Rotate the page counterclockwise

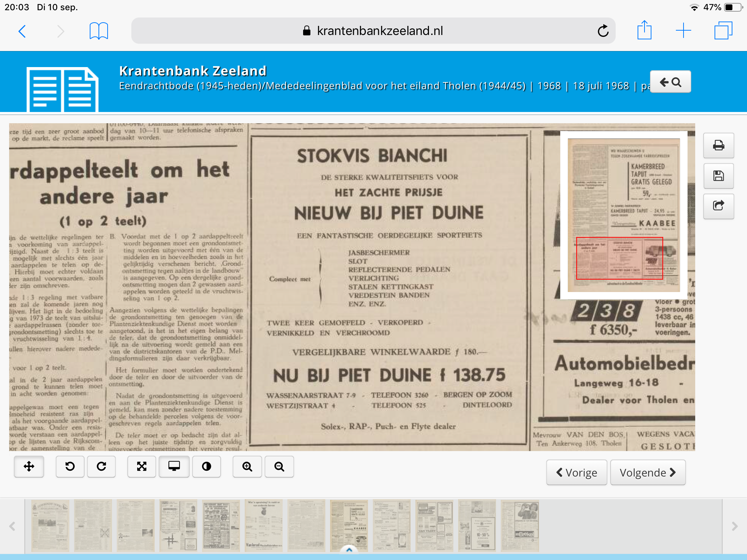(70, 466)
